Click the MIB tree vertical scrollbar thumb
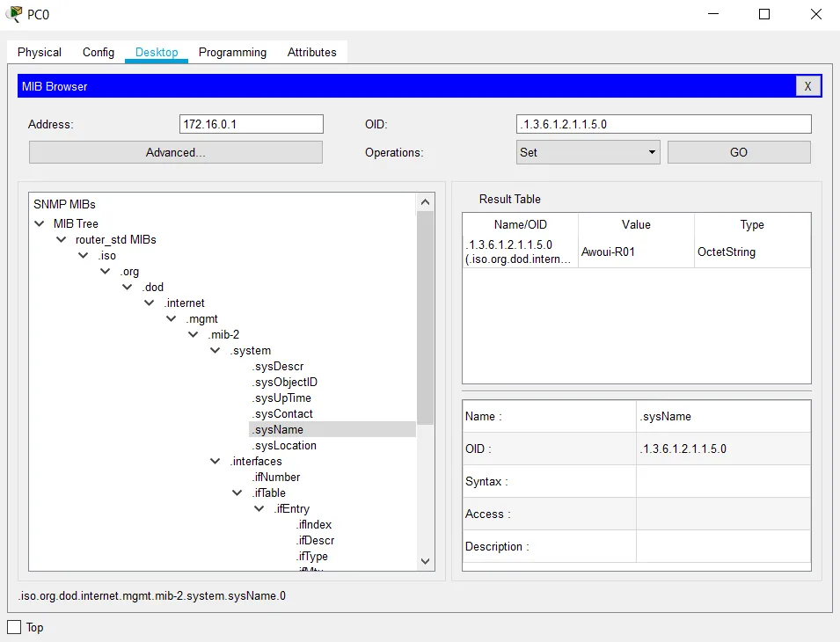Image resolution: width=840 pixels, height=642 pixels. pos(426,318)
